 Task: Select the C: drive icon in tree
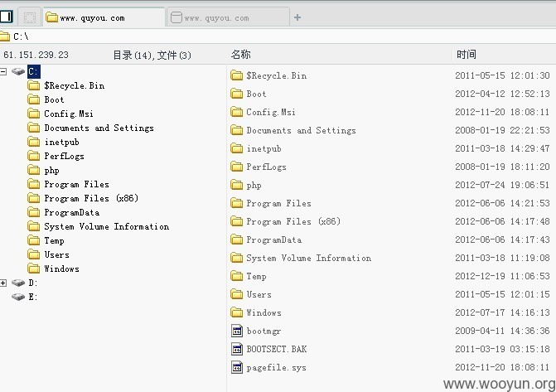pos(18,71)
